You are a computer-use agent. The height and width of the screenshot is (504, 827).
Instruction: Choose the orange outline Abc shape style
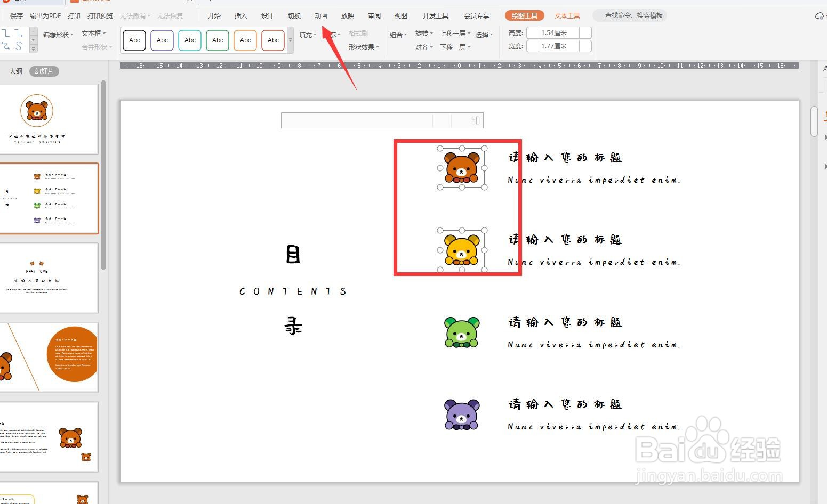pyautogui.click(x=245, y=40)
